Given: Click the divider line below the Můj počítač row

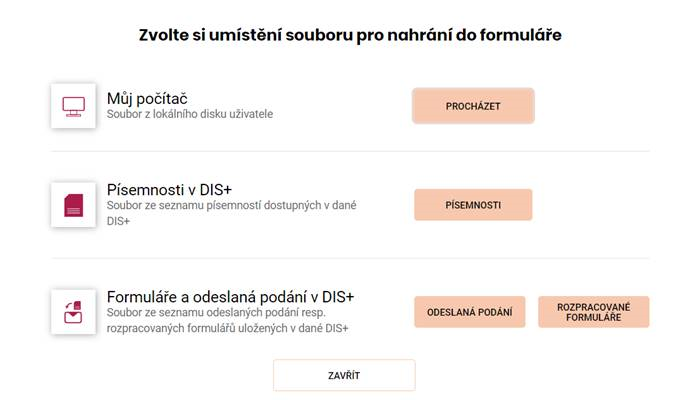Looking at the screenshot, I should click(x=350, y=151).
